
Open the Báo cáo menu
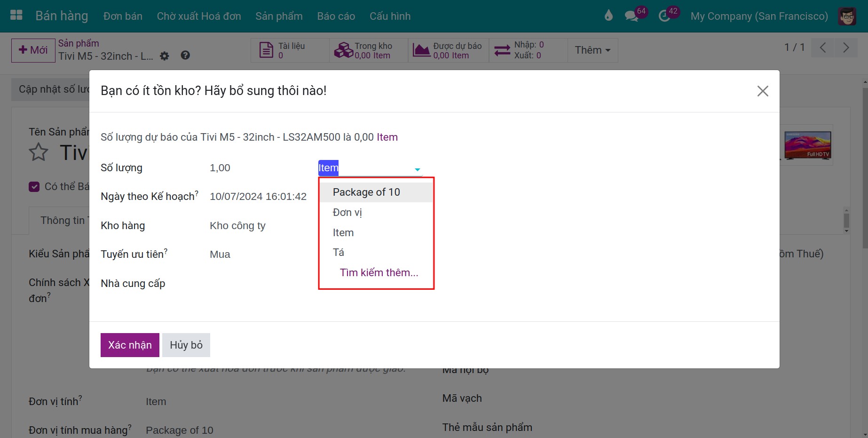click(x=336, y=16)
